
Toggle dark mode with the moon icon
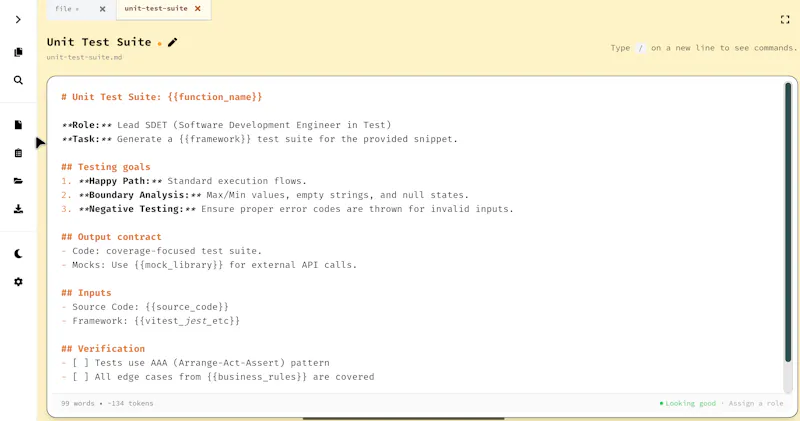[x=18, y=254]
